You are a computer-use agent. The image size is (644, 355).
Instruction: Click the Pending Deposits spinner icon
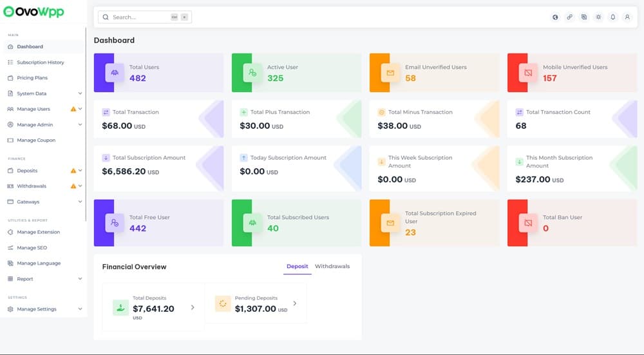(223, 303)
